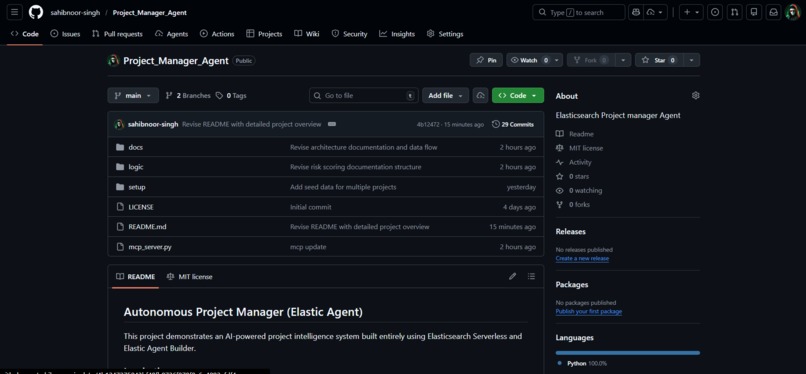The image size is (806, 374).
Task: Click the Python language bar
Action: pyautogui.click(x=628, y=352)
